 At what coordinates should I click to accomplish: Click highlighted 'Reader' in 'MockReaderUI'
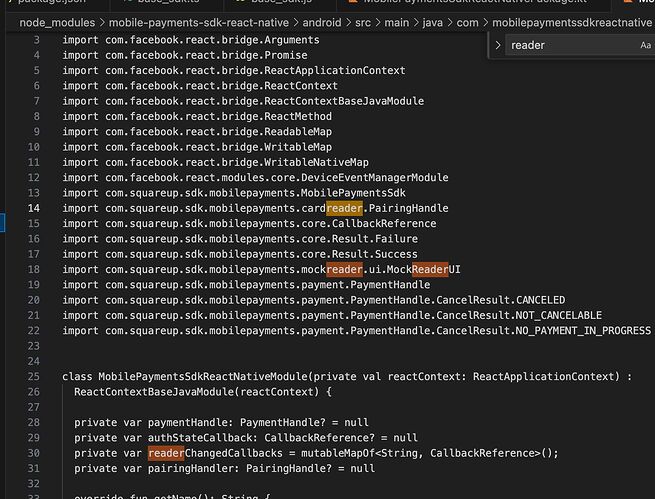tap(430, 269)
